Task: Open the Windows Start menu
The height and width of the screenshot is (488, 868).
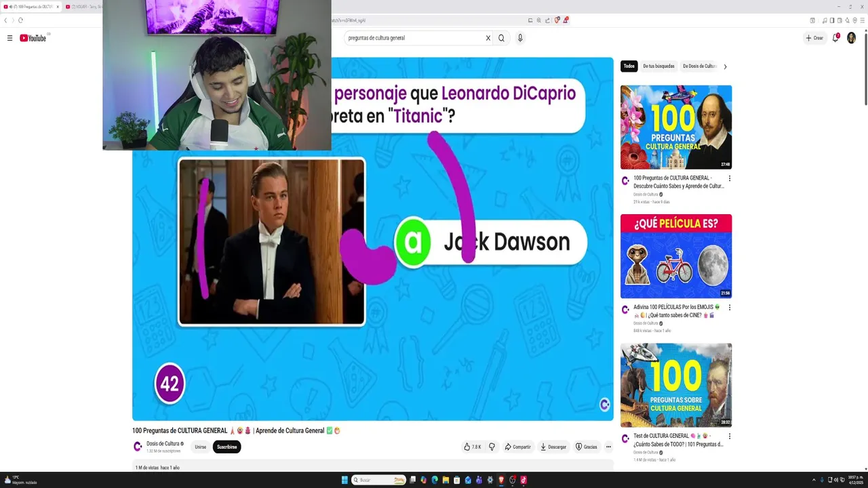Action: tap(344, 480)
